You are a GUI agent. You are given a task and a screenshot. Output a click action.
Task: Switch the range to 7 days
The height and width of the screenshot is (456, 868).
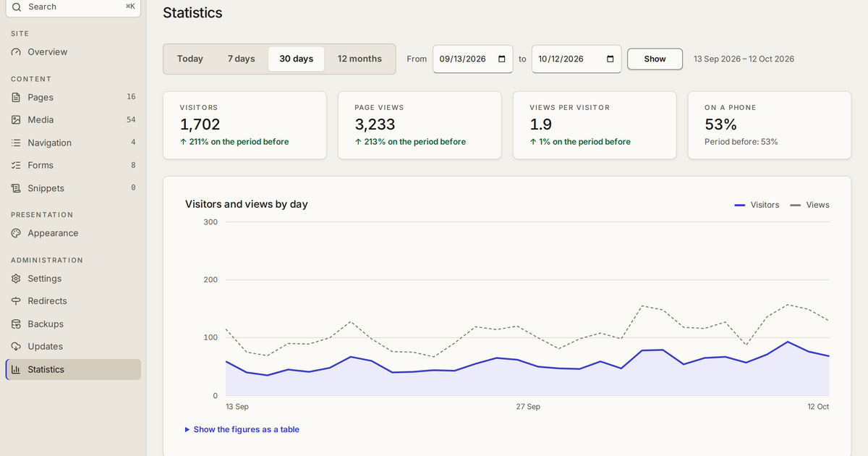coord(242,59)
